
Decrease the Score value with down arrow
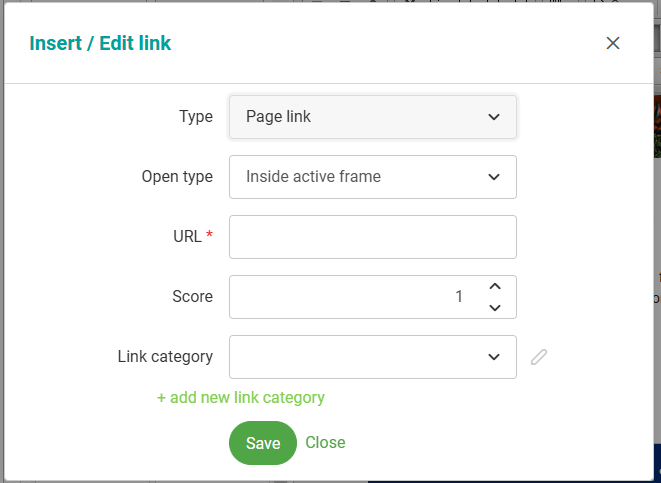click(494, 307)
